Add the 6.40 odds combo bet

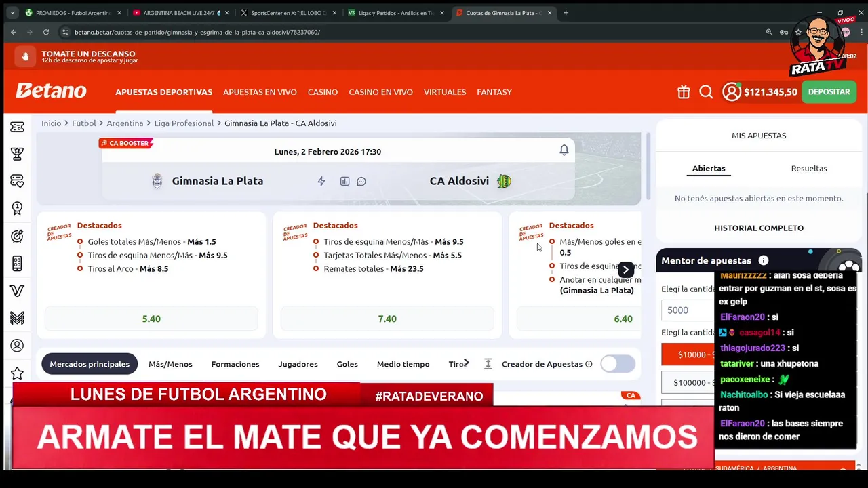point(578,319)
